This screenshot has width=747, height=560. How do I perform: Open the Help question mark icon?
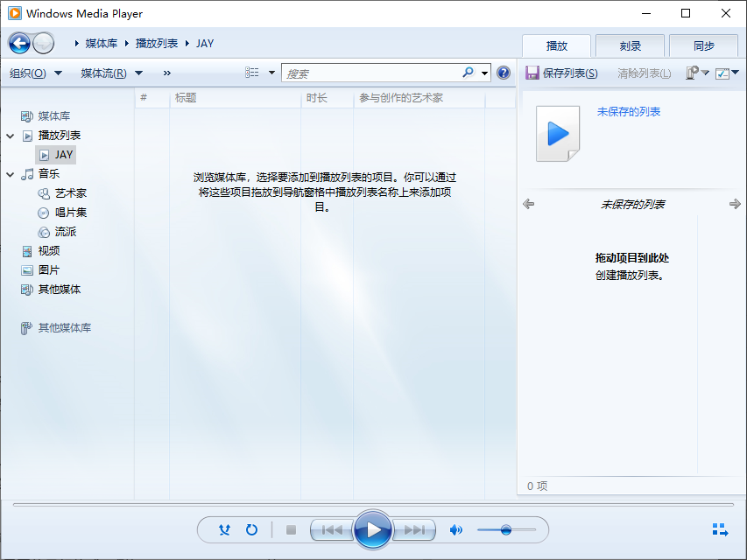[x=503, y=73]
